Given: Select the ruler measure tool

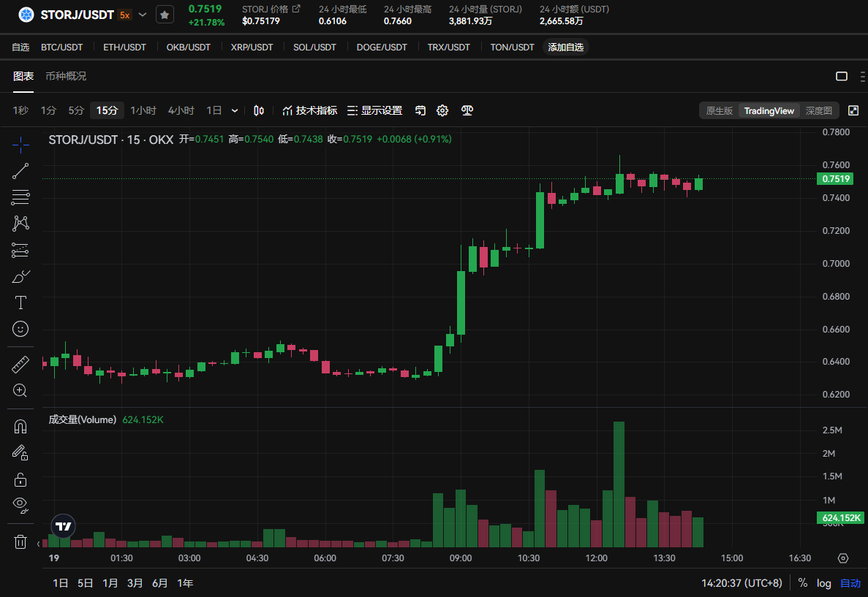Looking at the screenshot, I should coord(20,364).
